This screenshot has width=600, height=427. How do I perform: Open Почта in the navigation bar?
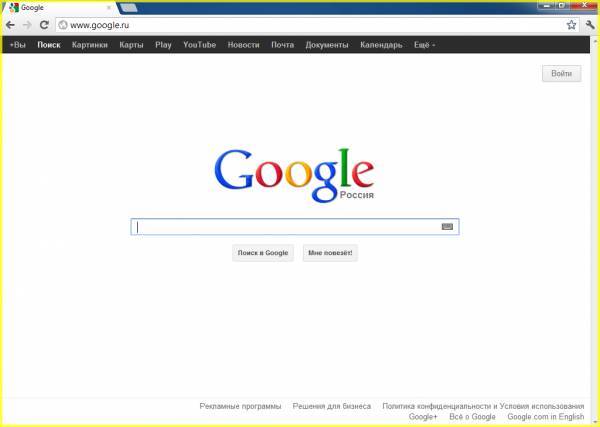coord(282,45)
